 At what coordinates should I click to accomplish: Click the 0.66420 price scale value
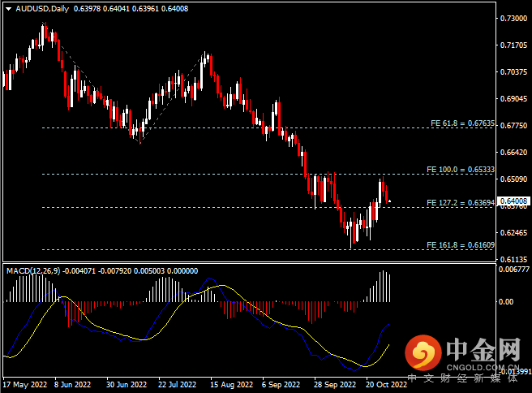(513, 153)
